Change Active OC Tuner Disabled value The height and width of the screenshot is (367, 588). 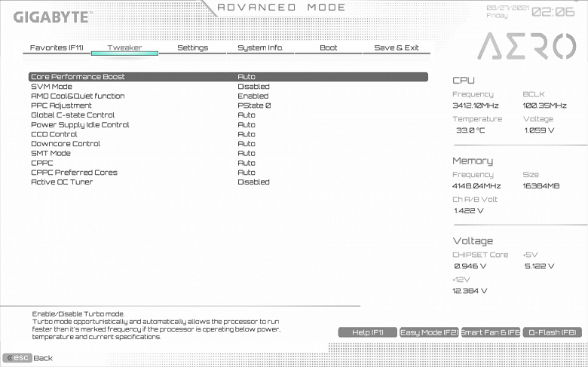click(253, 182)
